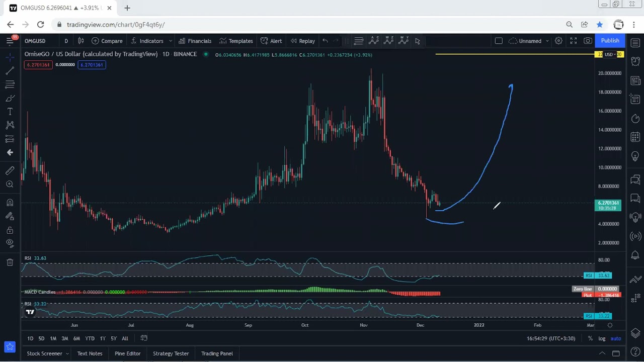
Task: Set chart range to YTD
Action: (90, 338)
